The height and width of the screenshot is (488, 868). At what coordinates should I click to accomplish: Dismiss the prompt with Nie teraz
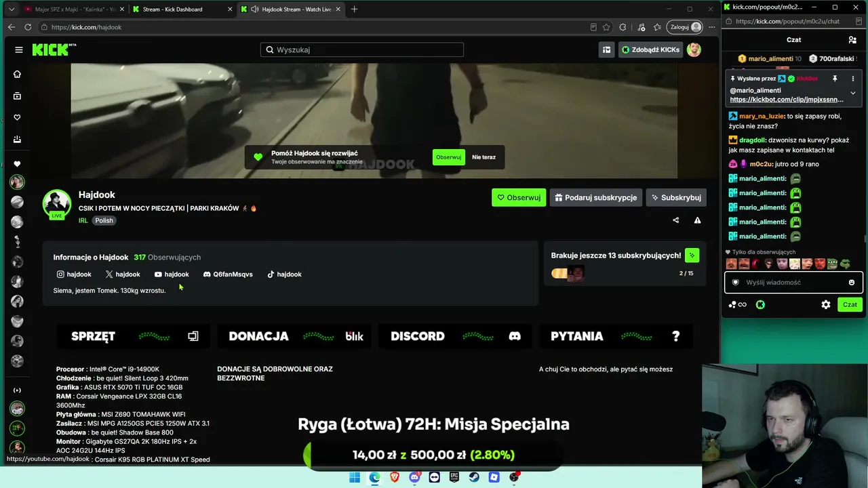[484, 157]
